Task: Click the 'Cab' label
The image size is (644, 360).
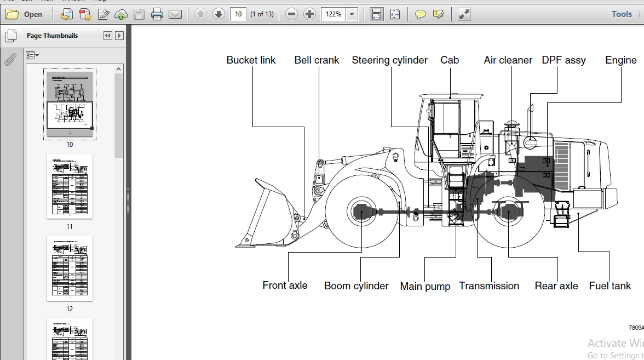Action: tap(450, 60)
